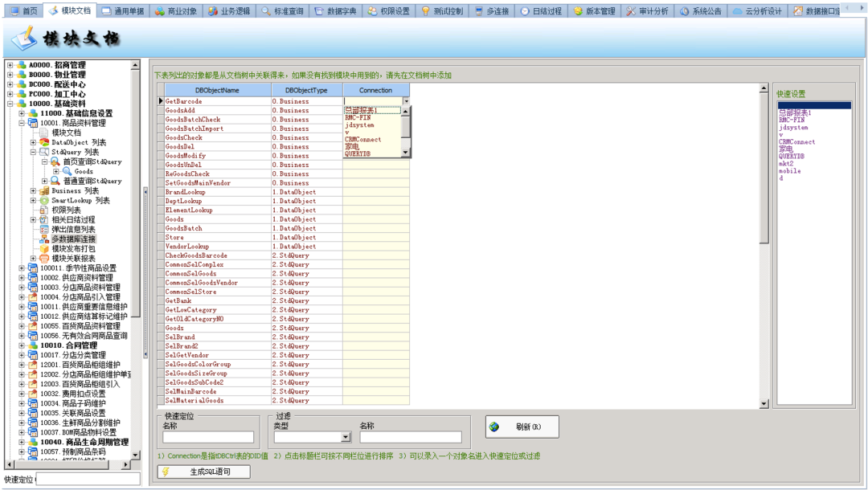Click the clock icon on 日结过程 tab
868x490 pixels.
pyautogui.click(x=525, y=11)
